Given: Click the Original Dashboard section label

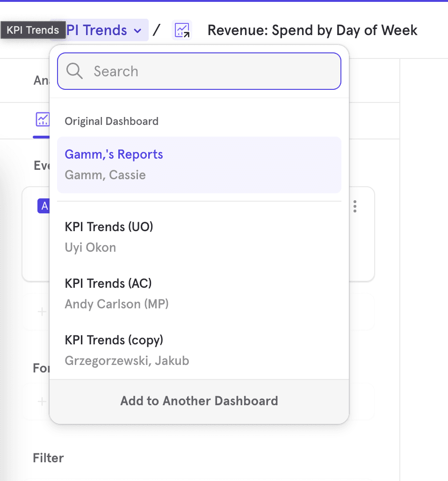Looking at the screenshot, I should [x=111, y=121].
